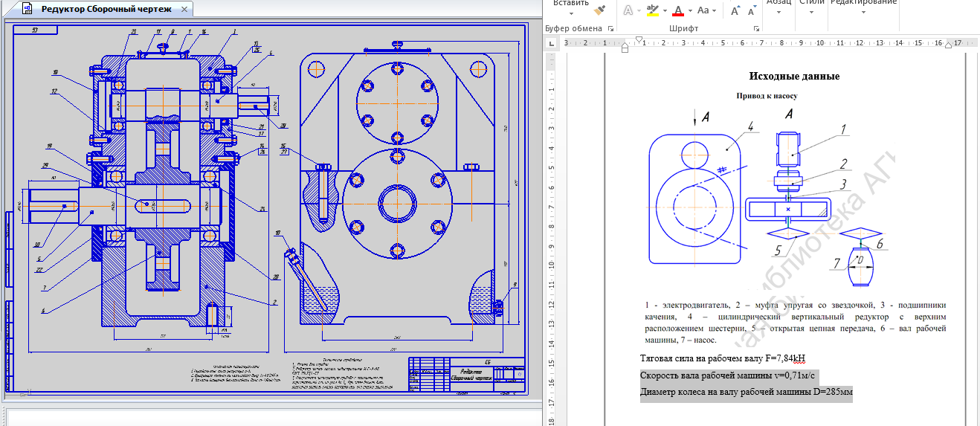Image resolution: width=980 pixels, height=426 pixels.
Task: Click the Привод к насосу subtitle
Action: coord(767,96)
